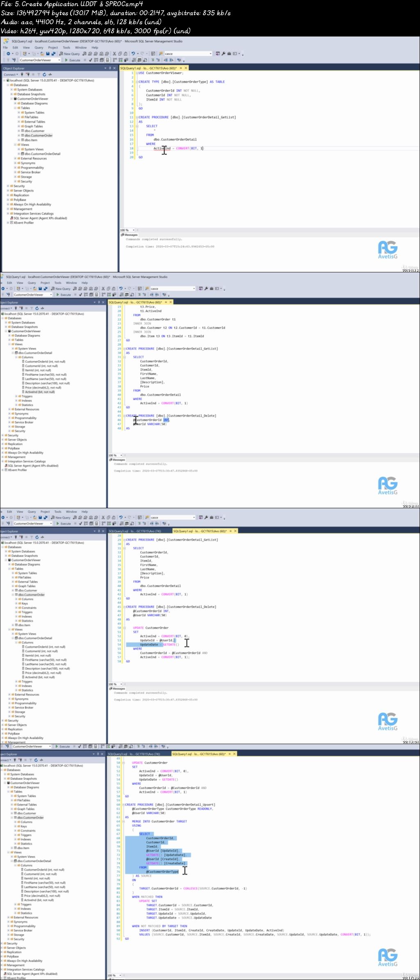The width and height of the screenshot is (420, 980).
Task: Select SQL Server Agent row in first frame
Action: click(38, 218)
